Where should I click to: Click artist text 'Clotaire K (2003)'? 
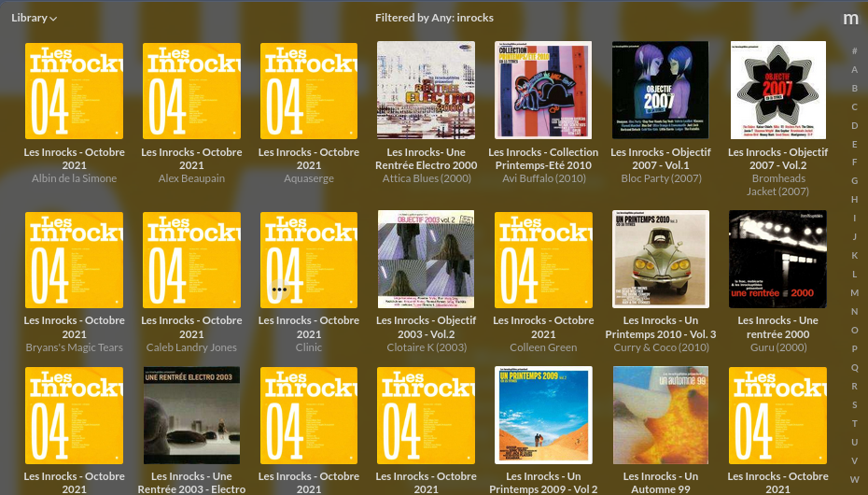tap(427, 347)
